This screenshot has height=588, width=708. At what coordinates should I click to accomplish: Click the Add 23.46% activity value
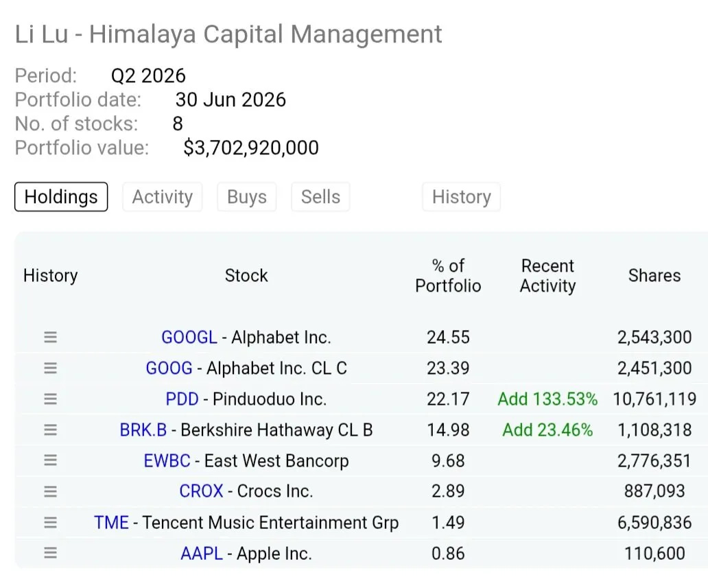tap(547, 430)
